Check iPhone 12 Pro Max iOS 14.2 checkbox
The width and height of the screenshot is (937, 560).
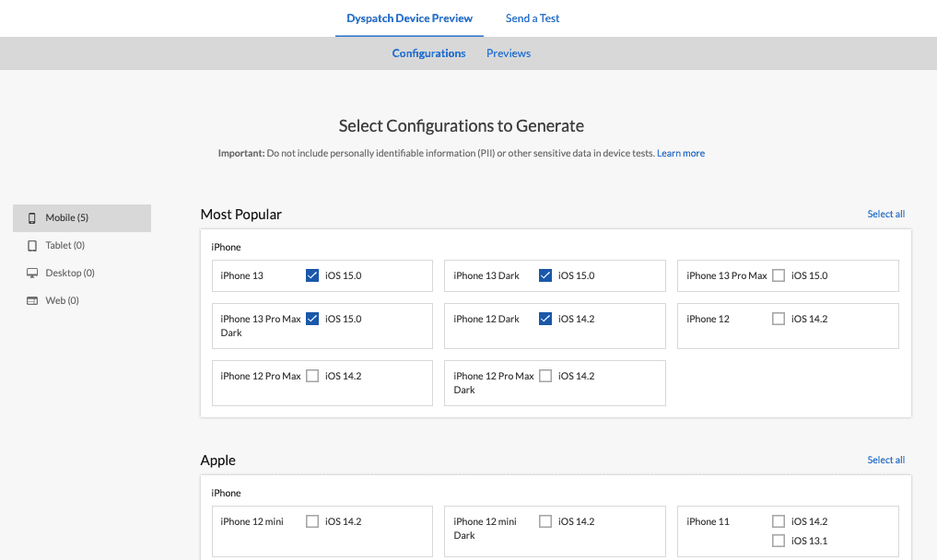[312, 375]
